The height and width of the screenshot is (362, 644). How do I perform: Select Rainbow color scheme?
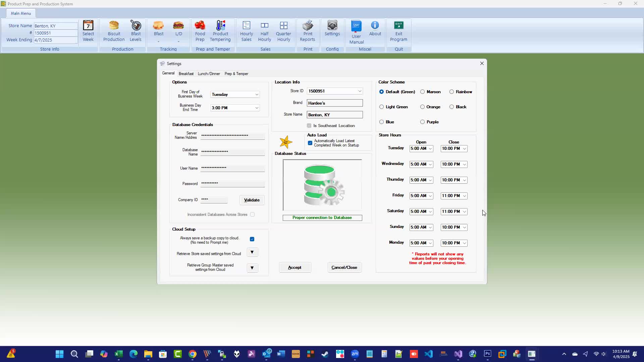point(452,92)
